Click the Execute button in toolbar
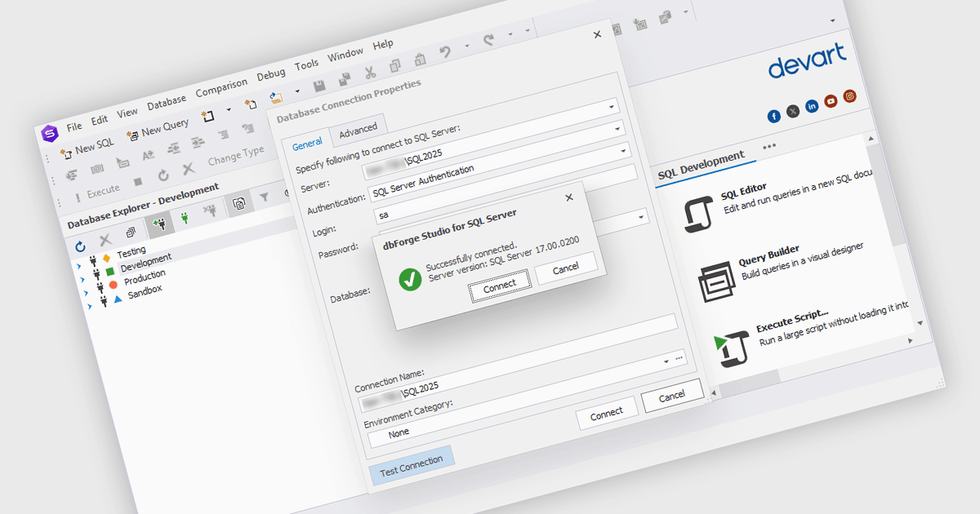This screenshot has height=514, width=980. pyautogui.click(x=96, y=192)
